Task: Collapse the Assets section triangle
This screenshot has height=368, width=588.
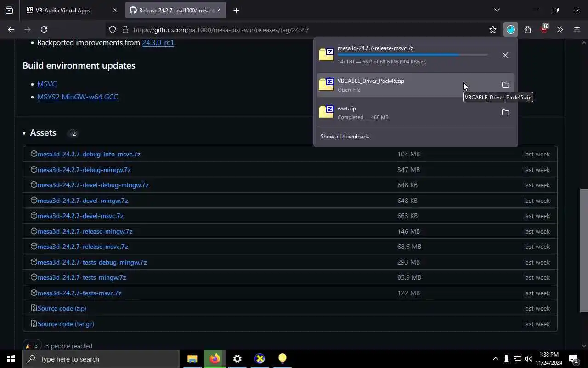Action: point(24,133)
